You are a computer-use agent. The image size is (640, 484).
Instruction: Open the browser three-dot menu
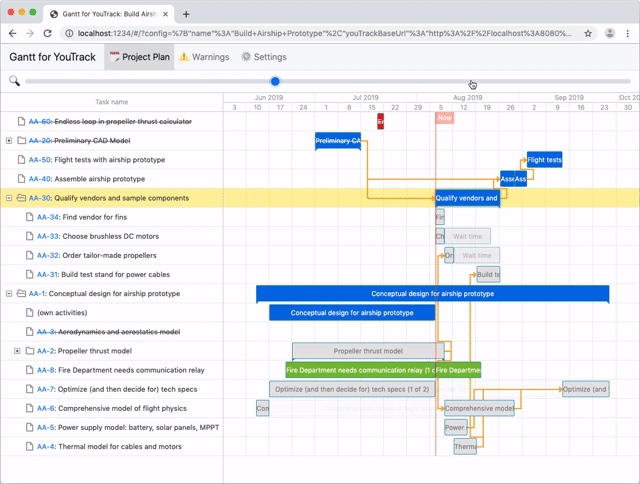(x=628, y=33)
